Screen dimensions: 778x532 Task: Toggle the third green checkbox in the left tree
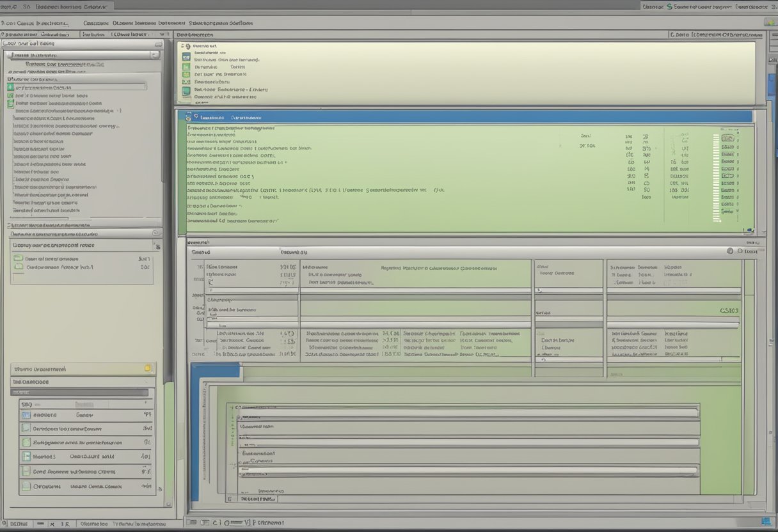(10, 103)
